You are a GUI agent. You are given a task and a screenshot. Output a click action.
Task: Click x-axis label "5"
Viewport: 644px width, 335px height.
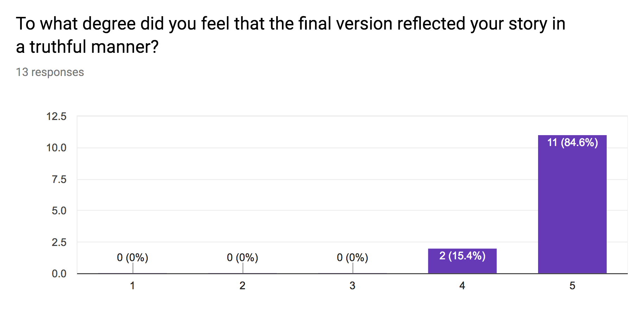pyautogui.click(x=572, y=286)
